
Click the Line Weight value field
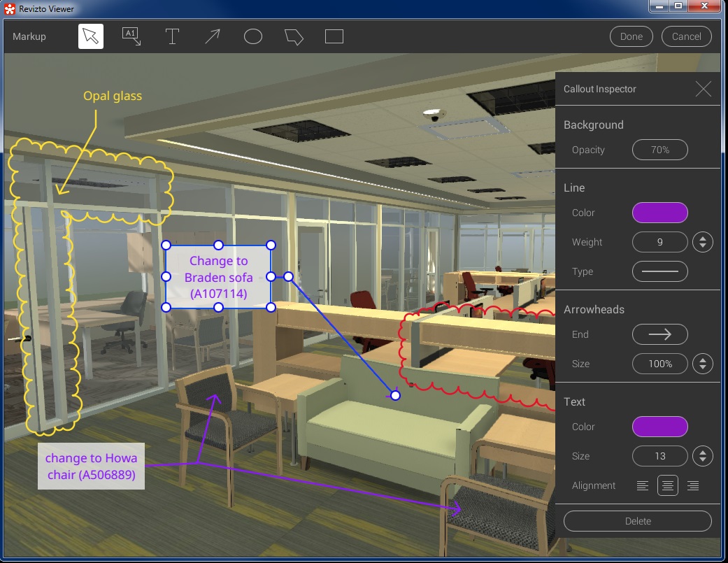coord(659,242)
